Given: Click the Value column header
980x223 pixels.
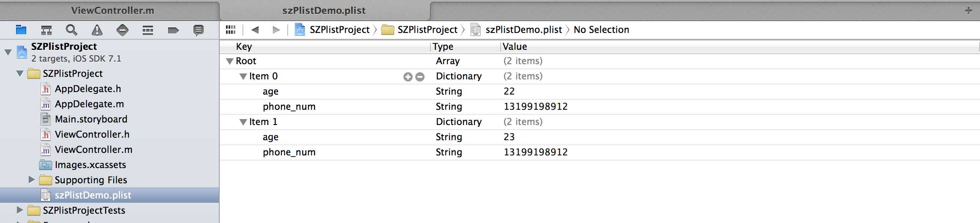Looking at the screenshot, I should (x=515, y=46).
